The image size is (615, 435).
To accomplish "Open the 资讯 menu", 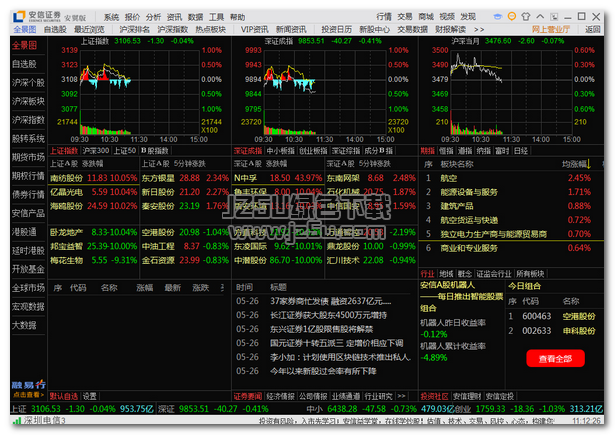I will click(x=174, y=17).
